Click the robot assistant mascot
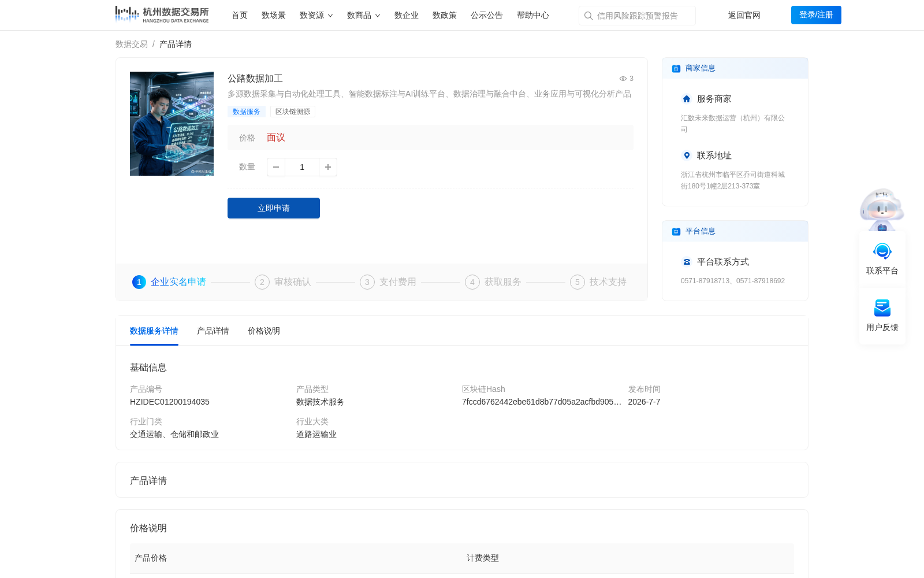The height and width of the screenshot is (578, 924). (882, 209)
